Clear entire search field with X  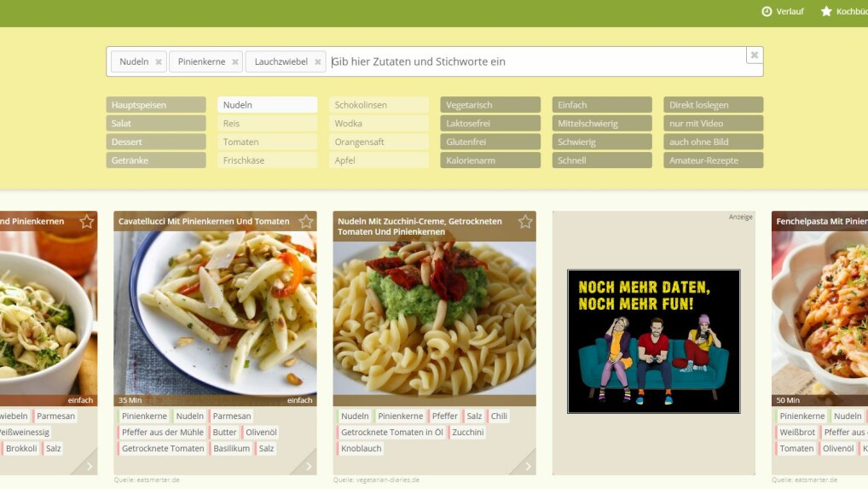tap(754, 55)
